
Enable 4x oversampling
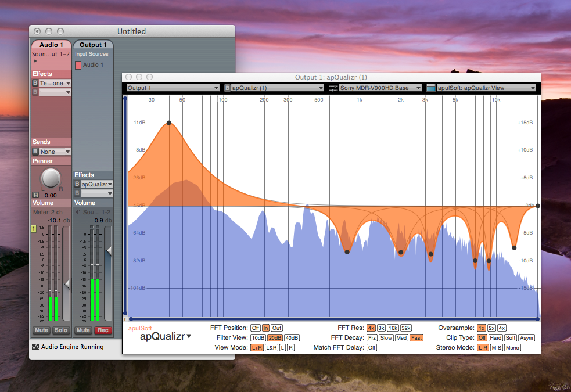tap(502, 328)
